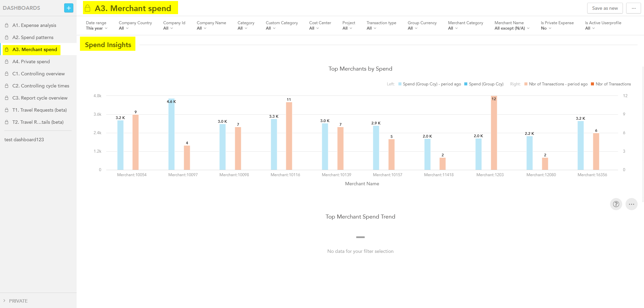Open A2. Spend patterns dashboard
Image resolution: width=644 pixels, height=308 pixels.
click(x=33, y=37)
